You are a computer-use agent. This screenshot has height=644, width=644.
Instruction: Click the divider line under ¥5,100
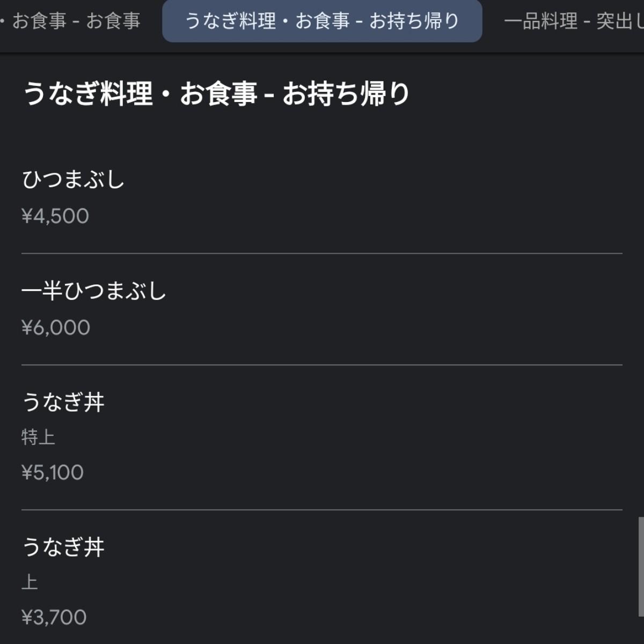coord(322,510)
